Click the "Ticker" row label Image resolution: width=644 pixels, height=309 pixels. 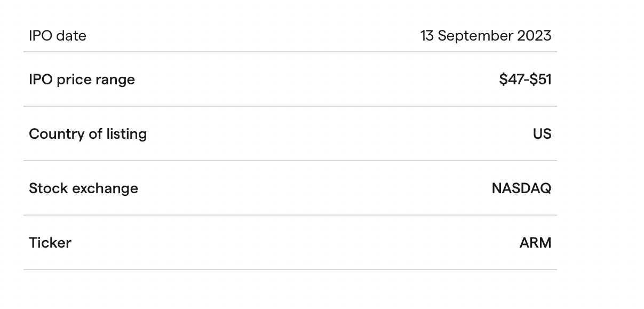point(50,243)
